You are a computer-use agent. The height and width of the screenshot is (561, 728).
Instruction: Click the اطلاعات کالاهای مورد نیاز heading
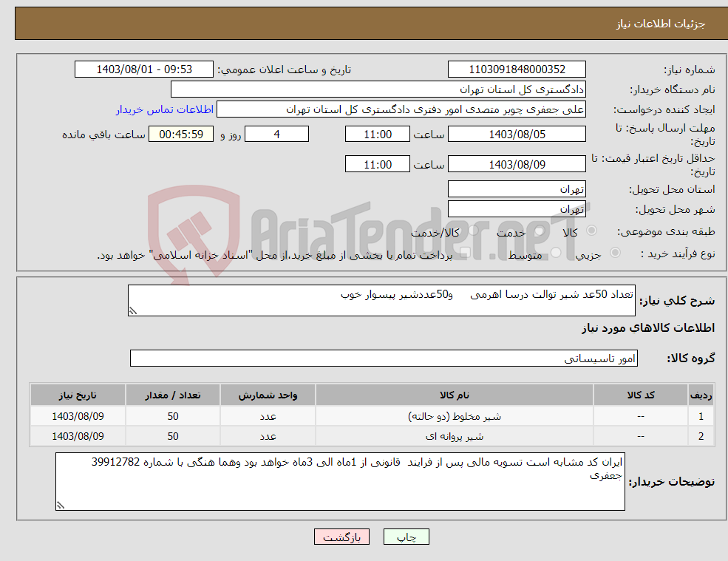[x=648, y=328]
